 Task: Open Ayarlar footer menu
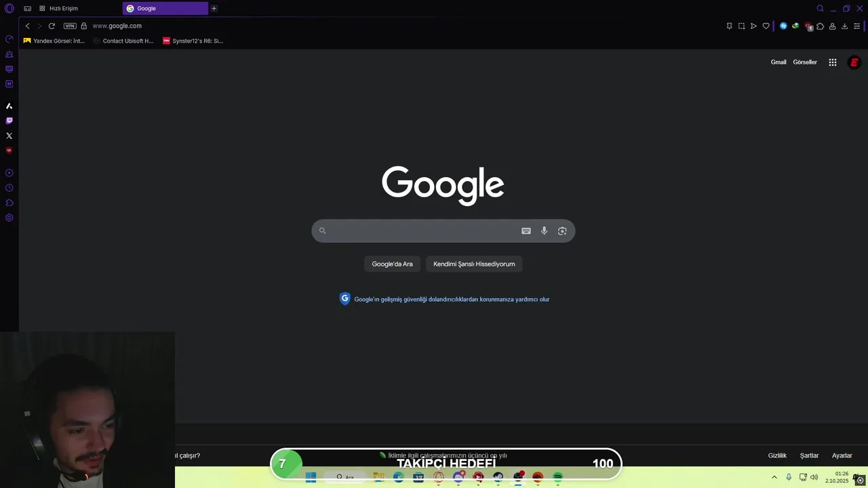[842, 455]
